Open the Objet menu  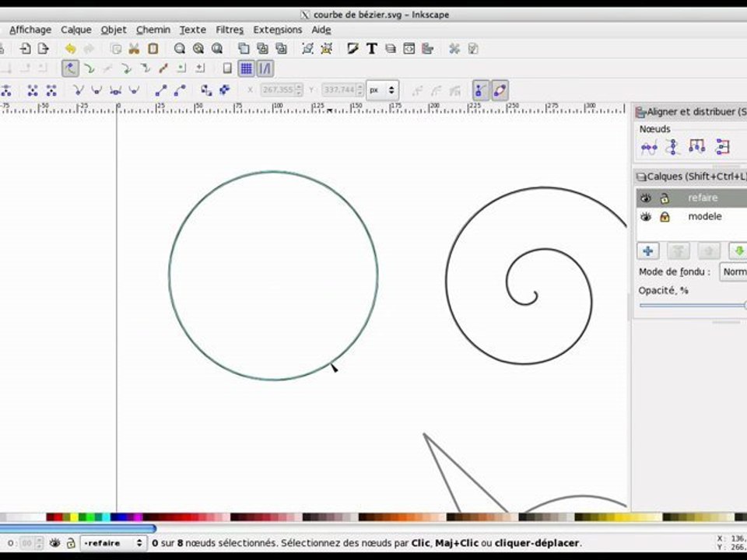114,30
